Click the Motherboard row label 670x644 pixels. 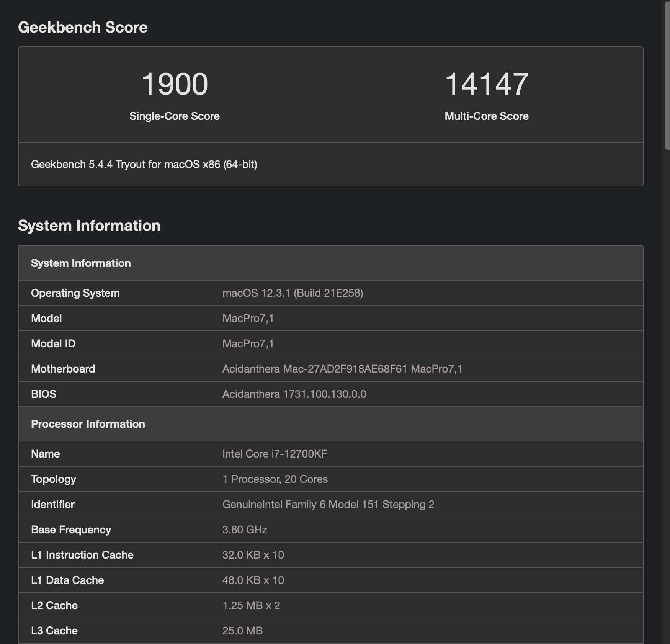pyautogui.click(x=63, y=369)
